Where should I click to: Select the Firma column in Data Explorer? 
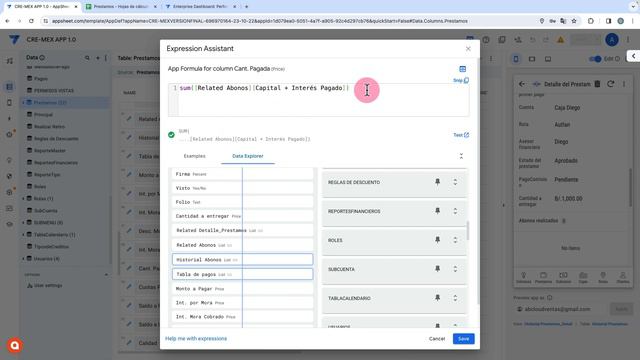pos(242,174)
